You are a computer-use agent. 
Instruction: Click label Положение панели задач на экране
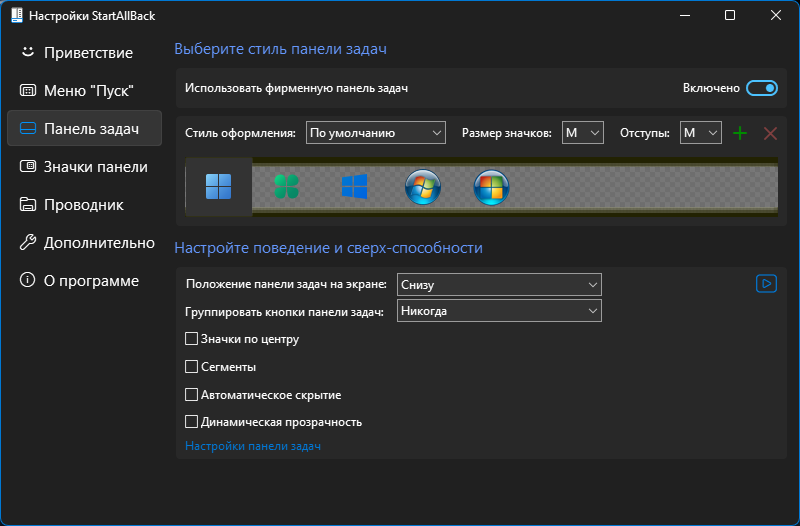coord(286,284)
